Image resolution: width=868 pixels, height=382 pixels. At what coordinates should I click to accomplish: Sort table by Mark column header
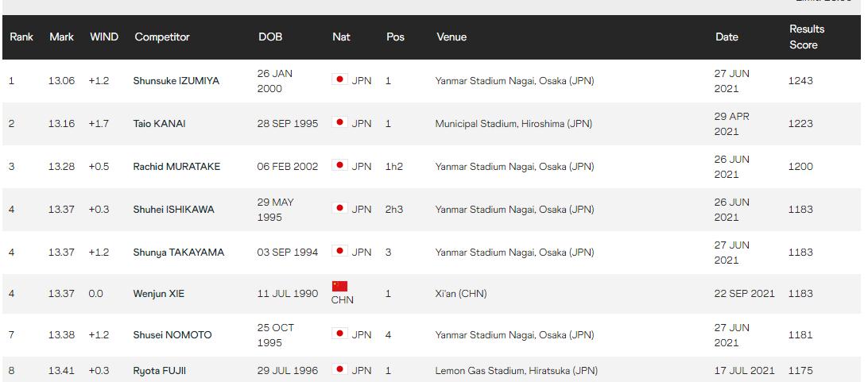click(x=61, y=37)
